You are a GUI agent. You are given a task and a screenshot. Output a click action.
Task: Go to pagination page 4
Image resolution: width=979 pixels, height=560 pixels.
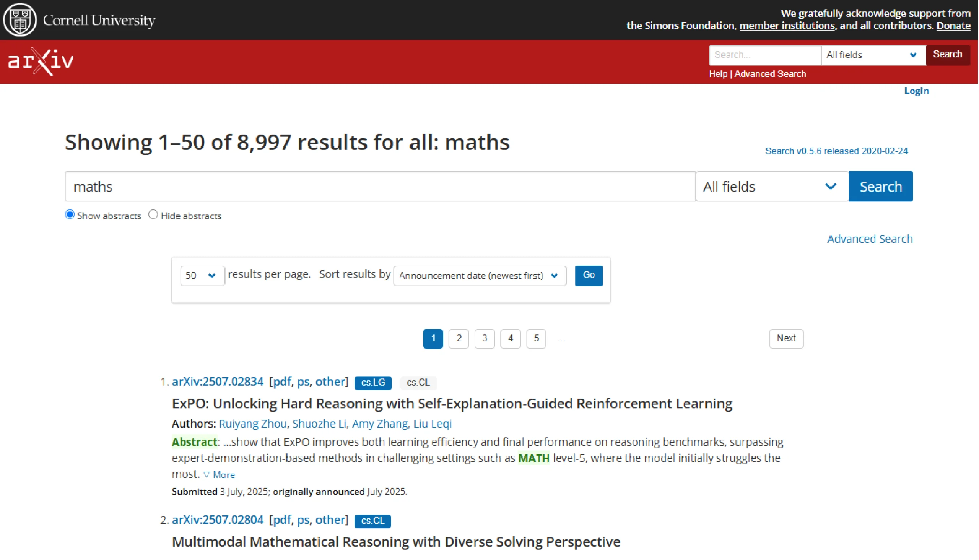[511, 339]
